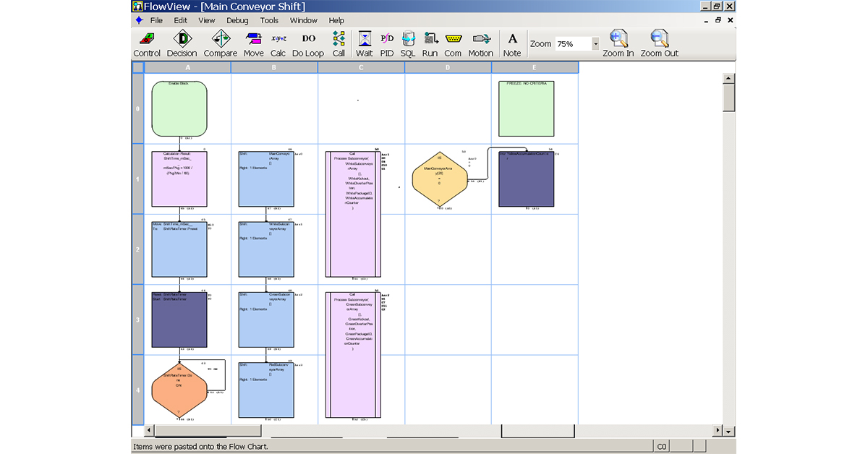This screenshot has width=868, height=454.
Task: Insert a Call block from toolbar
Action: click(x=339, y=43)
